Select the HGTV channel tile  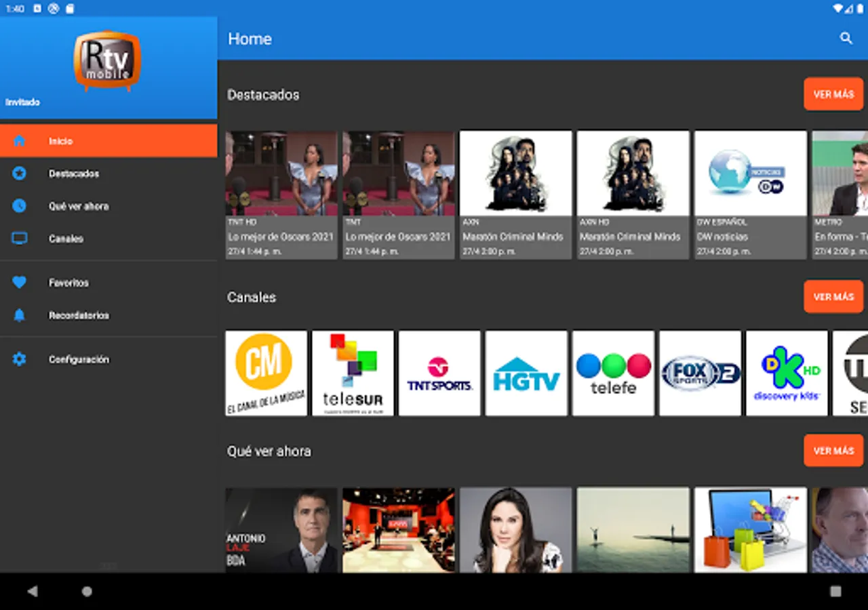coord(526,373)
